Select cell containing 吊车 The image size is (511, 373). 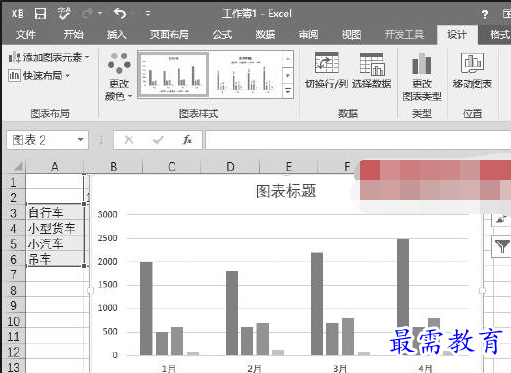pos(55,259)
